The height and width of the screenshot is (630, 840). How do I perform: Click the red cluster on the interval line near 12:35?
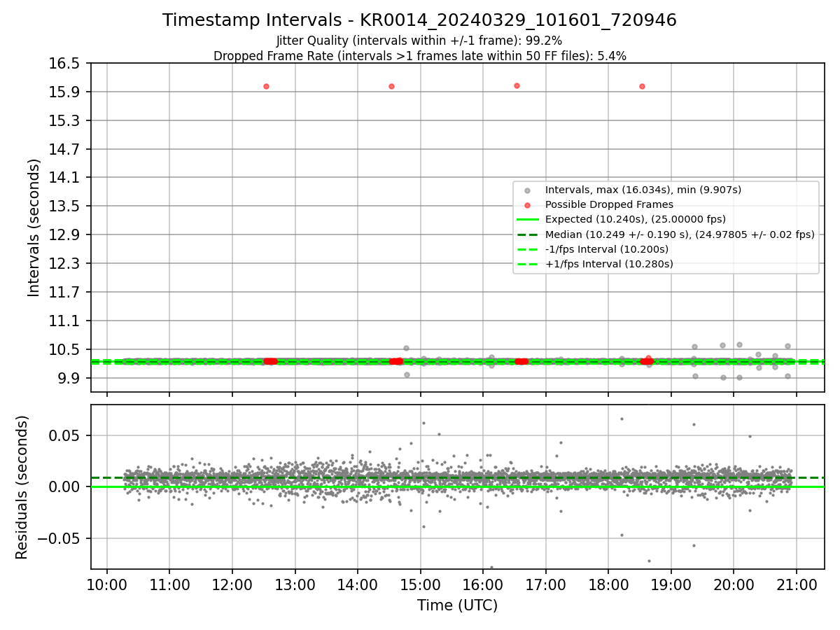click(x=270, y=361)
